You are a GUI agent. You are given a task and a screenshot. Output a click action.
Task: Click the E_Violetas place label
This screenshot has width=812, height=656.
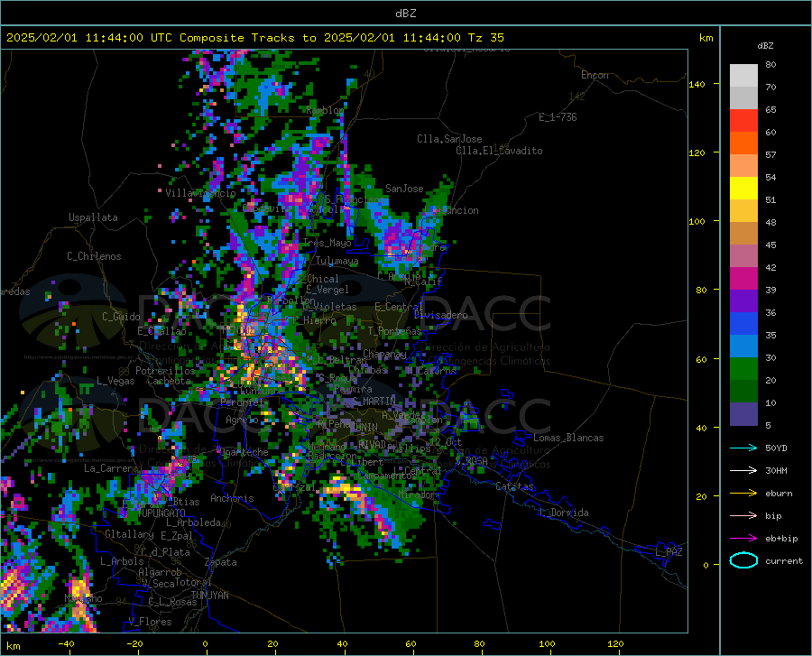click(329, 307)
